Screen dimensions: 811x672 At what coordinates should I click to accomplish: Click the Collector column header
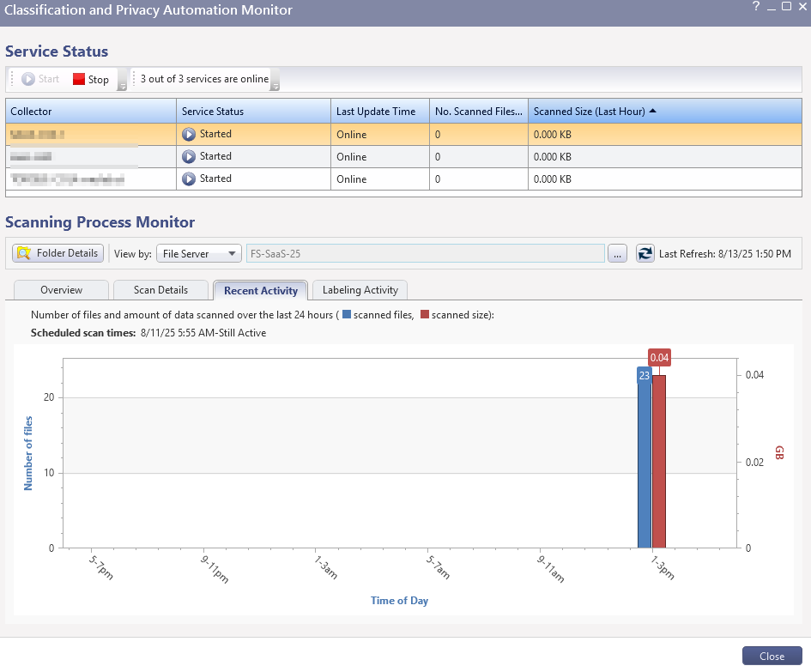(91, 112)
